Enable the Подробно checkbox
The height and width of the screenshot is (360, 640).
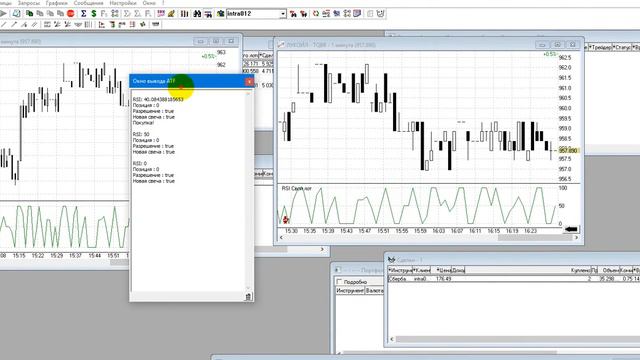[x=339, y=282]
